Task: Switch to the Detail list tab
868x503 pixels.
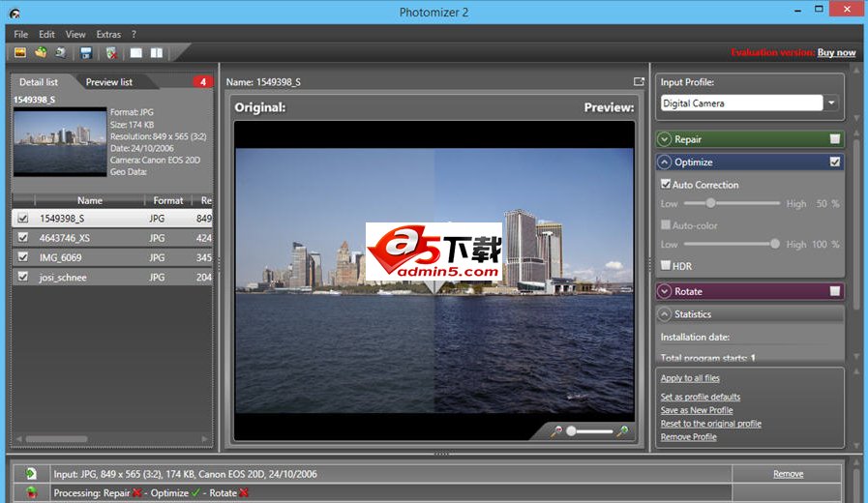Action: click(x=39, y=82)
